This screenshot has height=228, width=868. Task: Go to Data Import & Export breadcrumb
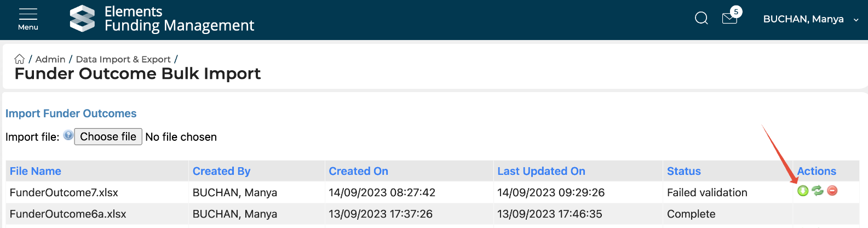123,59
